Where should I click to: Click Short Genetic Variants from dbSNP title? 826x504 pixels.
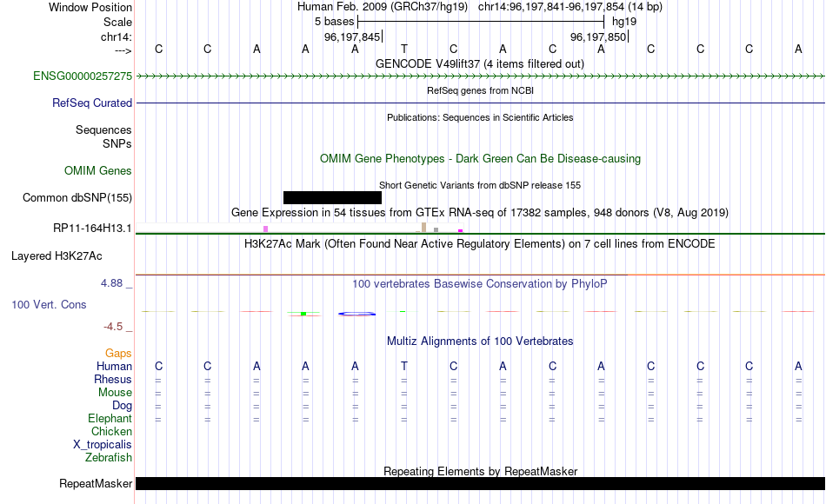point(480,185)
